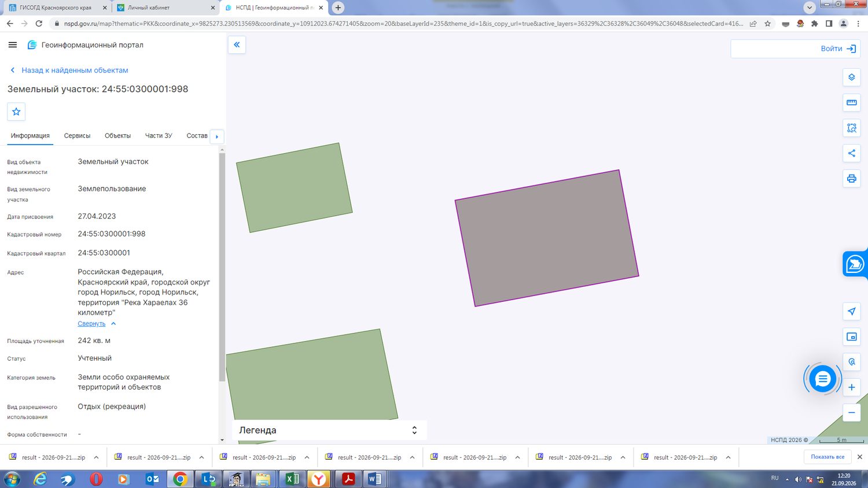The image size is (868, 488).
Task: Select the ruler measurement tool
Action: click(852, 102)
